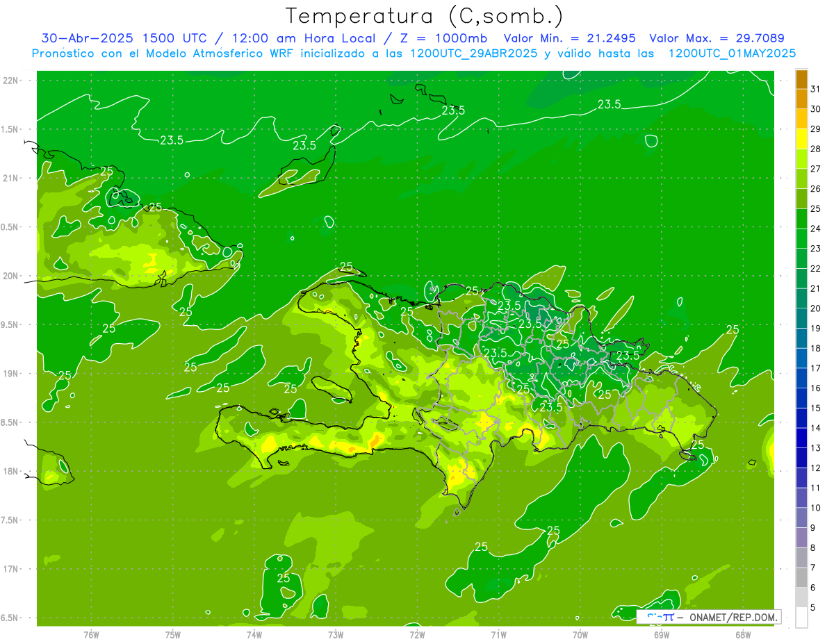Screen dimensions: 834x644
Task: Click the purple legend swatch between 9 and 10
Action: 801,518
